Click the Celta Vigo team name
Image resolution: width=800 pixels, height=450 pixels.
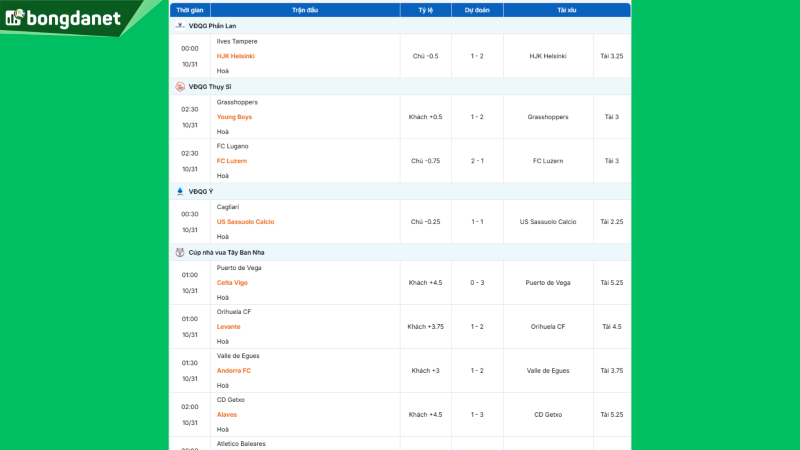232,283
